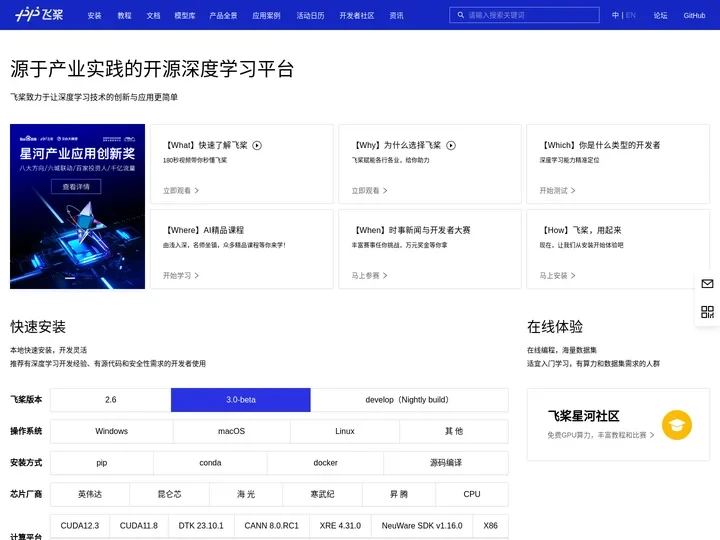Select CANN 8.0.RC1 compute platform
Image resolution: width=720 pixels, height=540 pixels.
271,526
